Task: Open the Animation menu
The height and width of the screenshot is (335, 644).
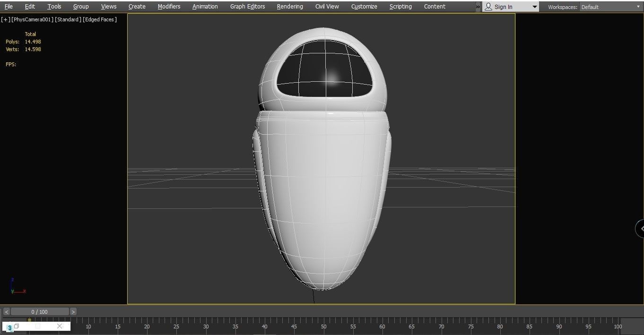Action: (x=205, y=7)
